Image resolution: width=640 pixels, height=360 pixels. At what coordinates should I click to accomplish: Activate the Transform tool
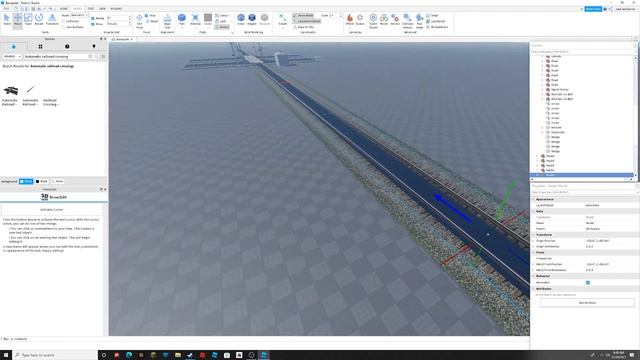[x=52, y=19]
